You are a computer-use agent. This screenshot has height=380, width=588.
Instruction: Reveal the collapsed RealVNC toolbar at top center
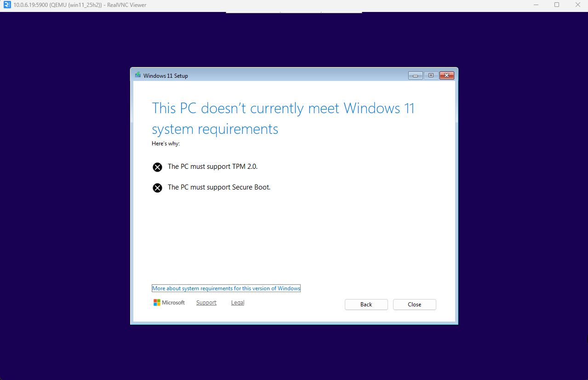point(294,12)
